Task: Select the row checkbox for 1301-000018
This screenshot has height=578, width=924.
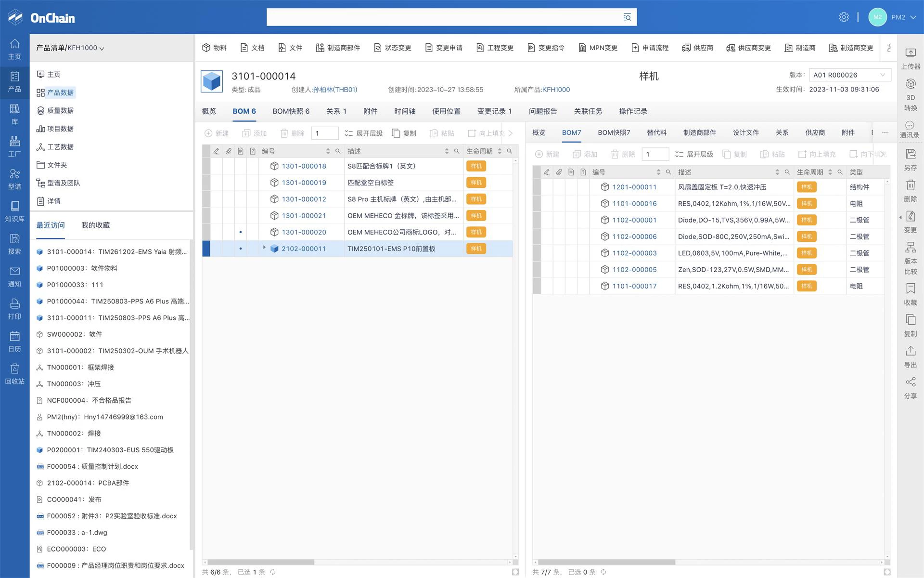Action: pyautogui.click(x=206, y=166)
